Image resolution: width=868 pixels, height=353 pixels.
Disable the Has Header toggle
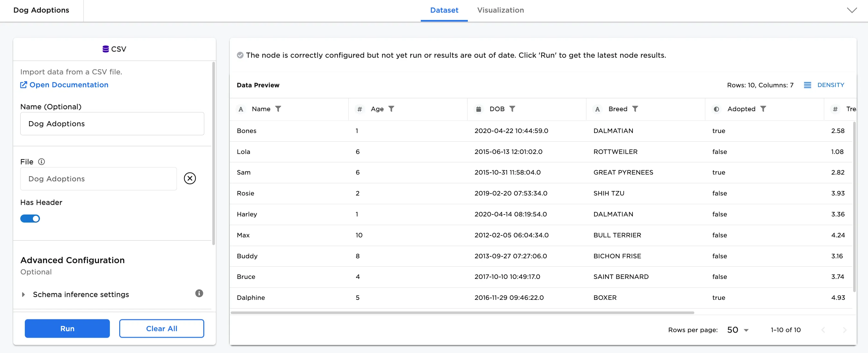(x=30, y=218)
